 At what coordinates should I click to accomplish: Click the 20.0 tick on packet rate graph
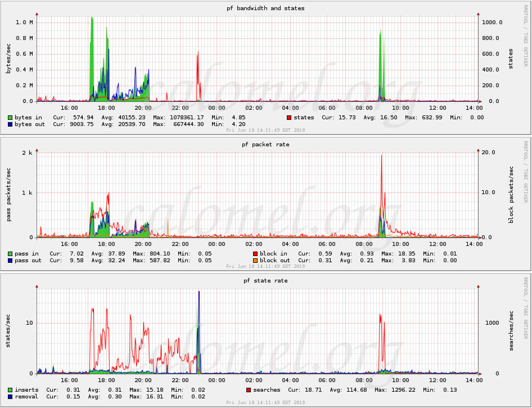[x=488, y=153]
